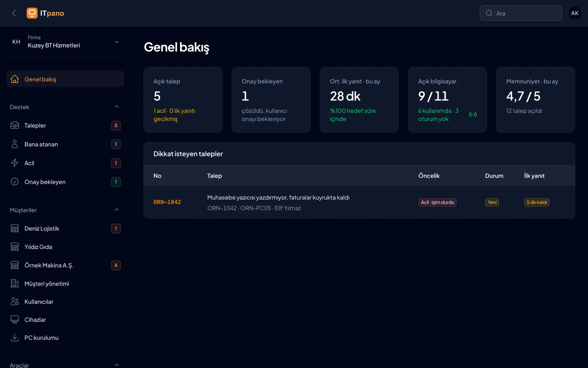The image size is (588, 368).
Task: Click the lightning bolt icon beside Acil
Action: coord(15,163)
